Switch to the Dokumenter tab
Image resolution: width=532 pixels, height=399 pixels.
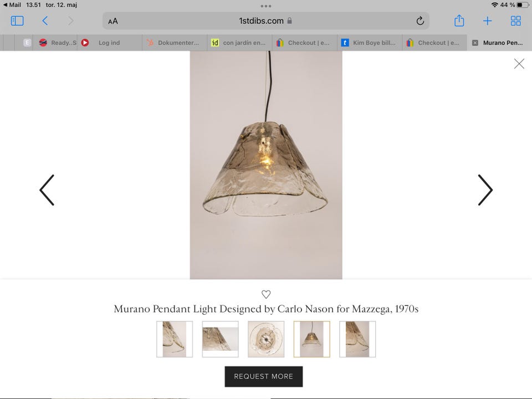tap(175, 43)
